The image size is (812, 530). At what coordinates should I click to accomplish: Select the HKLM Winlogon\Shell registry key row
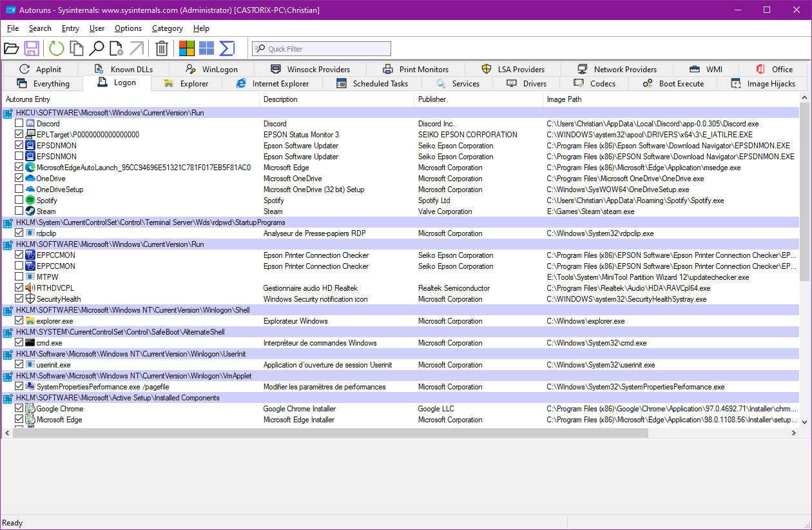(x=400, y=310)
